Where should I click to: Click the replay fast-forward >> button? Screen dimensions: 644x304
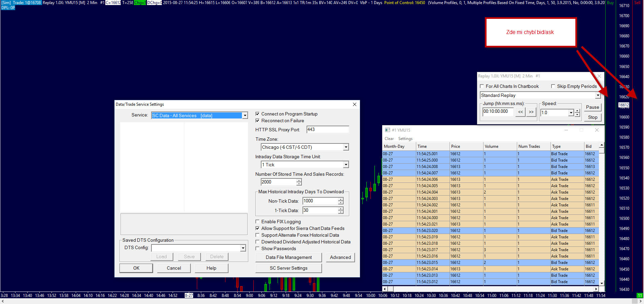[x=531, y=112]
